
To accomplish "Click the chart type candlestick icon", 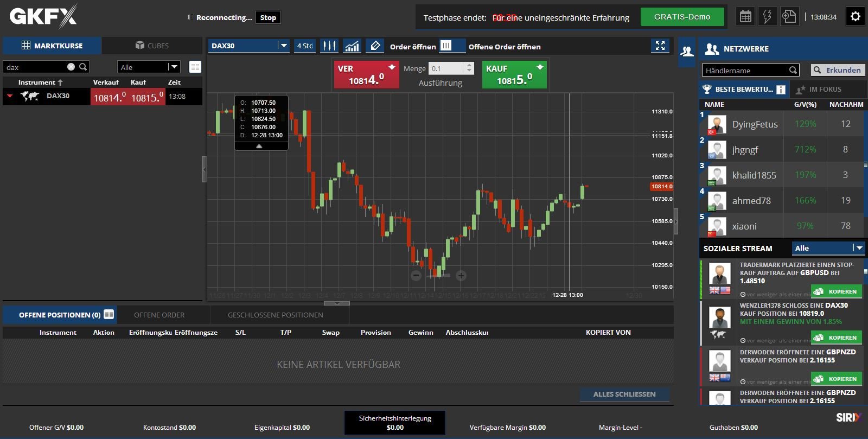I will pos(329,46).
